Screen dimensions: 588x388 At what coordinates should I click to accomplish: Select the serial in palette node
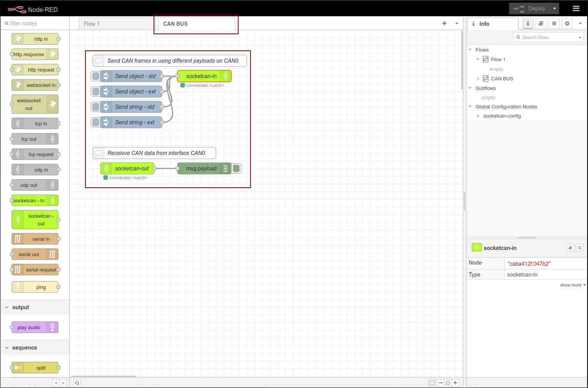click(35, 239)
